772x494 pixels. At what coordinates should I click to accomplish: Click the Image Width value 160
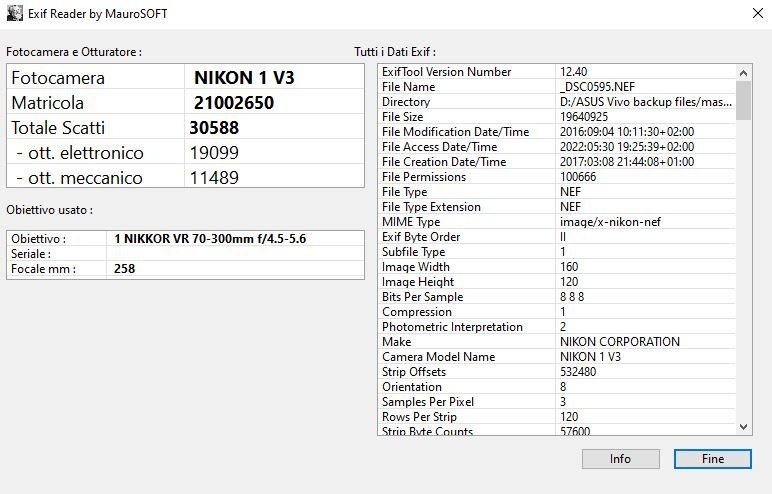click(569, 267)
